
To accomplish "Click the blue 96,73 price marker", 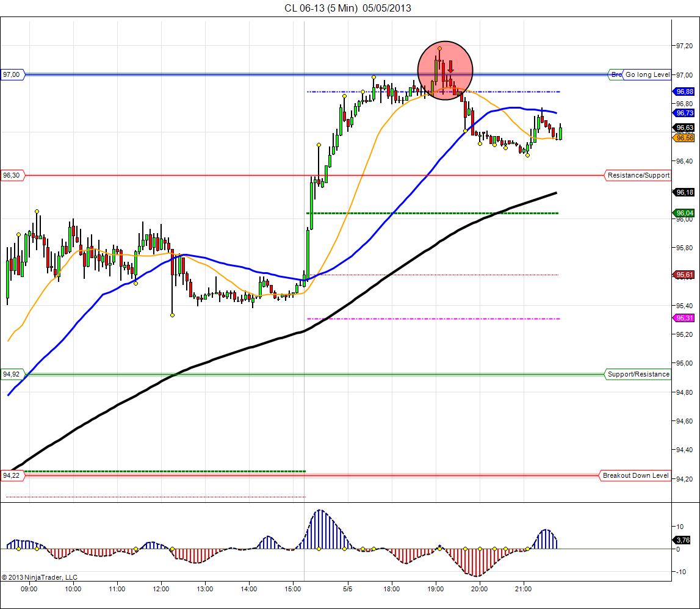I will [684, 113].
